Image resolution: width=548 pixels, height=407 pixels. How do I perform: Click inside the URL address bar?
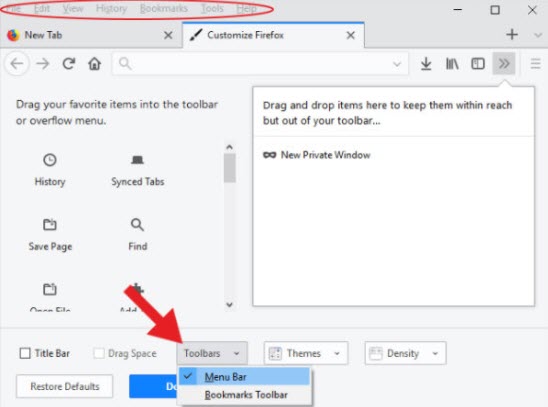[260, 64]
